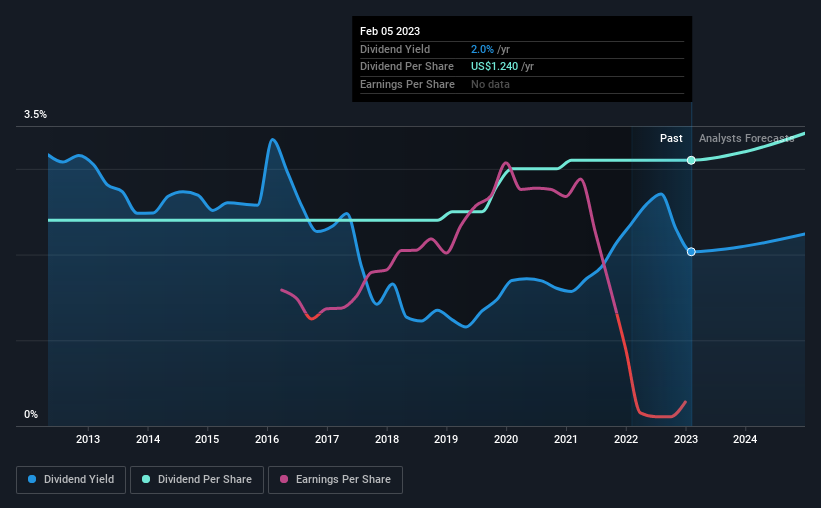Toggle the Dividend Per Share legend button

[197, 480]
